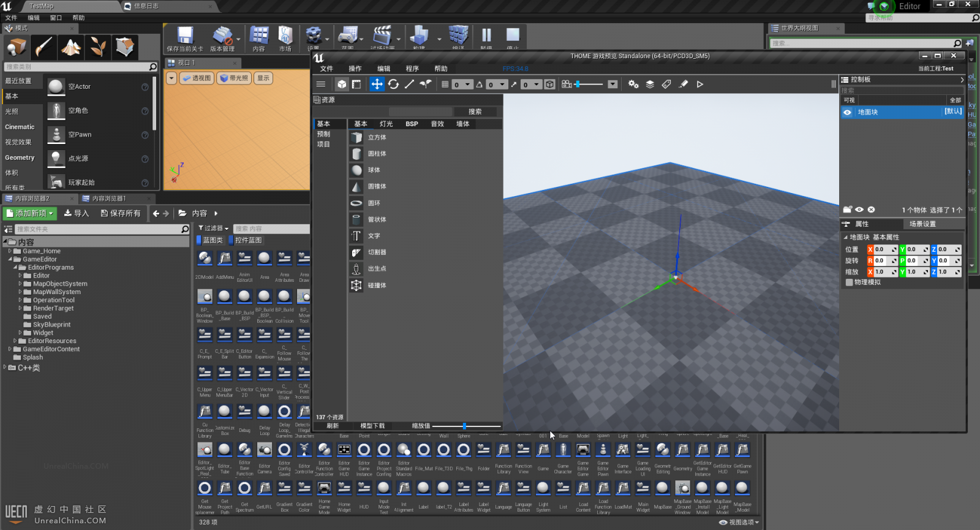Image resolution: width=980 pixels, height=530 pixels.
Task: Add the 立方体 cube shape from asset list
Action: pyautogui.click(x=377, y=137)
